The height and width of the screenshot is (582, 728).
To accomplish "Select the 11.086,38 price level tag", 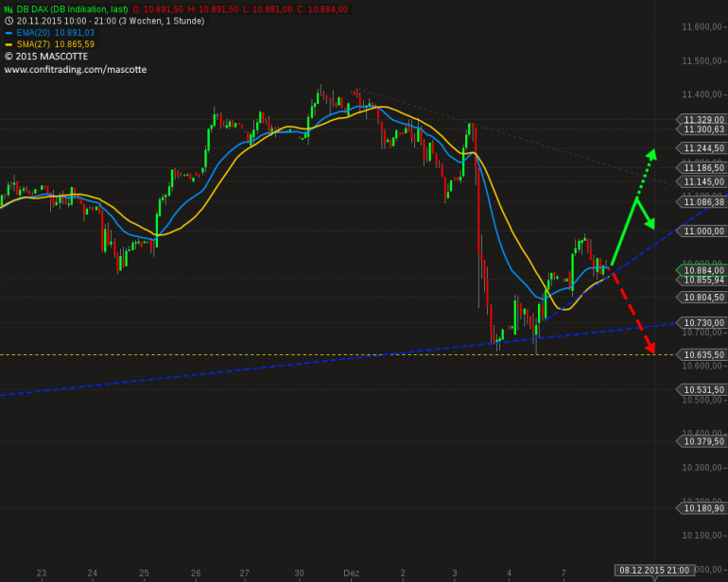I will tap(702, 201).
